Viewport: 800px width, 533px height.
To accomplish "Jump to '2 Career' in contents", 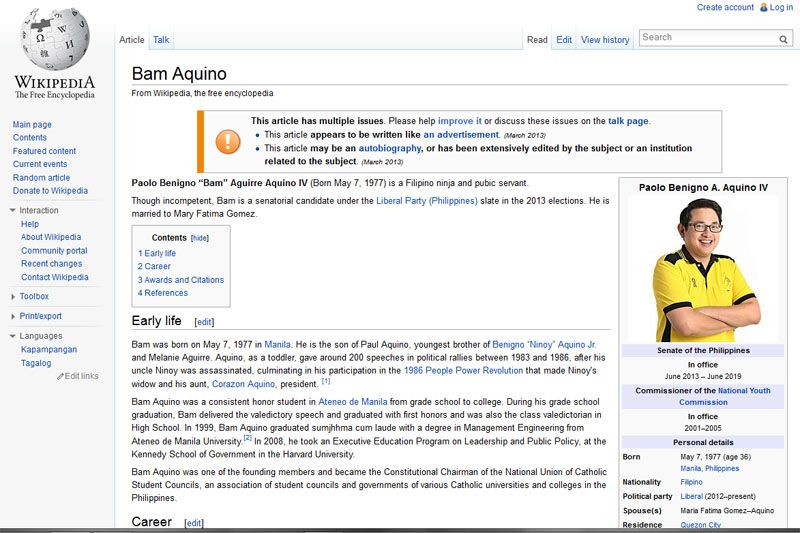I will pos(154,266).
